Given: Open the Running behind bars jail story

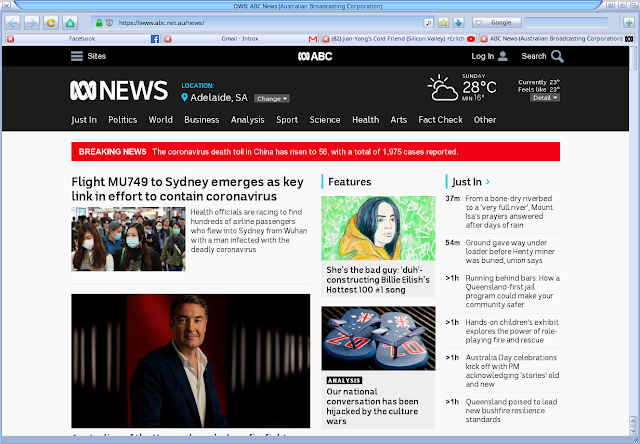Looking at the screenshot, I should tap(513, 291).
